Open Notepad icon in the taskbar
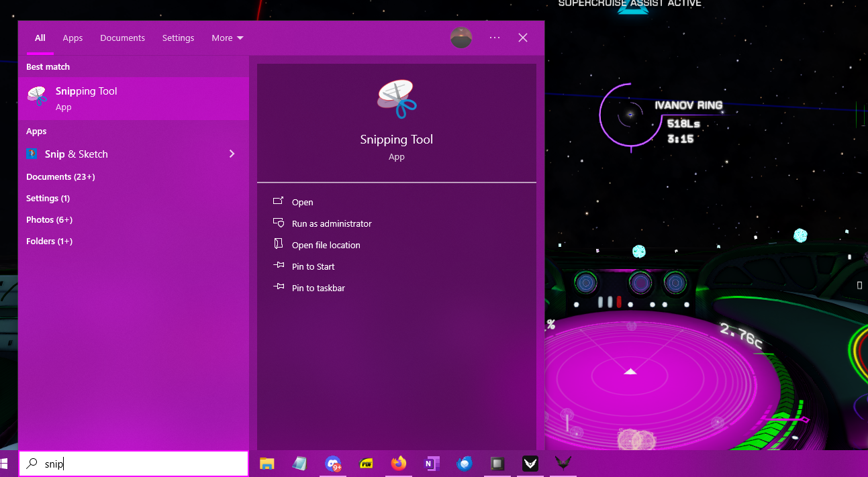 click(x=299, y=464)
